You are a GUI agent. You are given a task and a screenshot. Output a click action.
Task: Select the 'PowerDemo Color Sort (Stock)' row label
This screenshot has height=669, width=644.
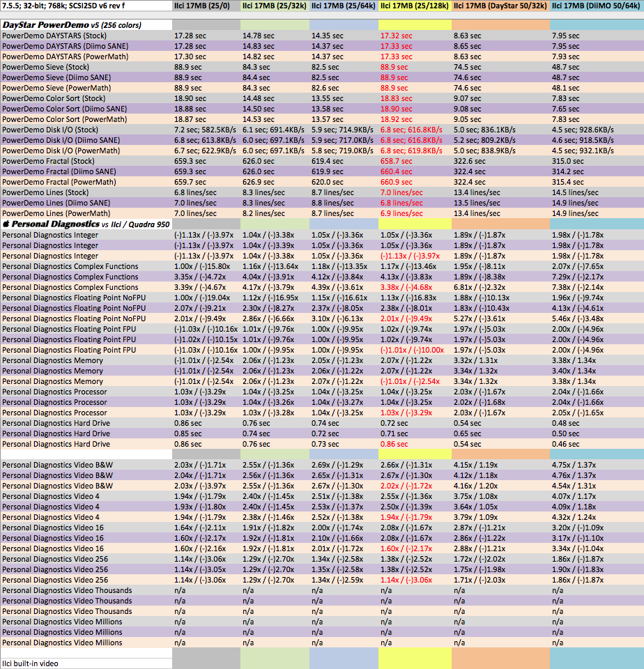54,98
